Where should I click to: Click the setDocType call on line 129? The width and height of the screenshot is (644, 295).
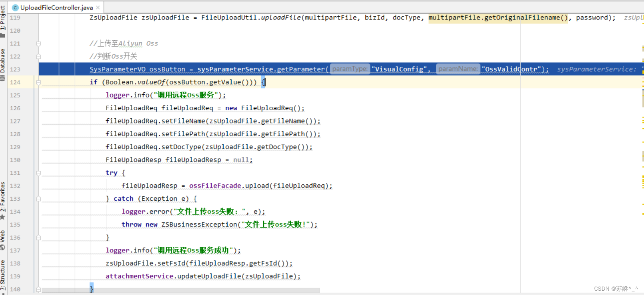click(x=181, y=147)
